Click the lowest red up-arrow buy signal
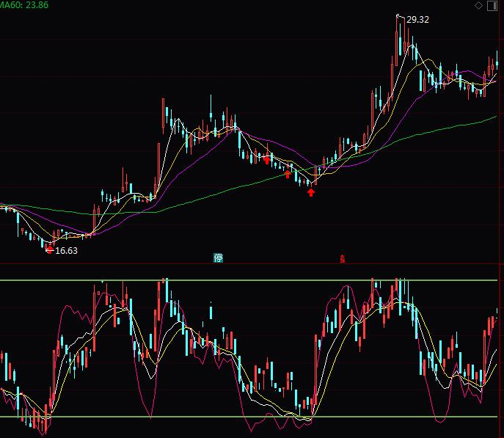The height and width of the screenshot is (438, 504). pos(311,192)
